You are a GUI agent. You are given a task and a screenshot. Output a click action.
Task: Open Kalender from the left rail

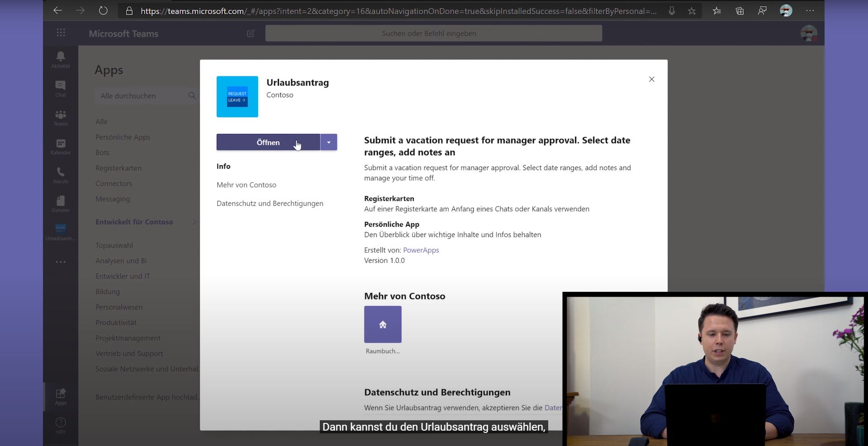(x=61, y=146)
